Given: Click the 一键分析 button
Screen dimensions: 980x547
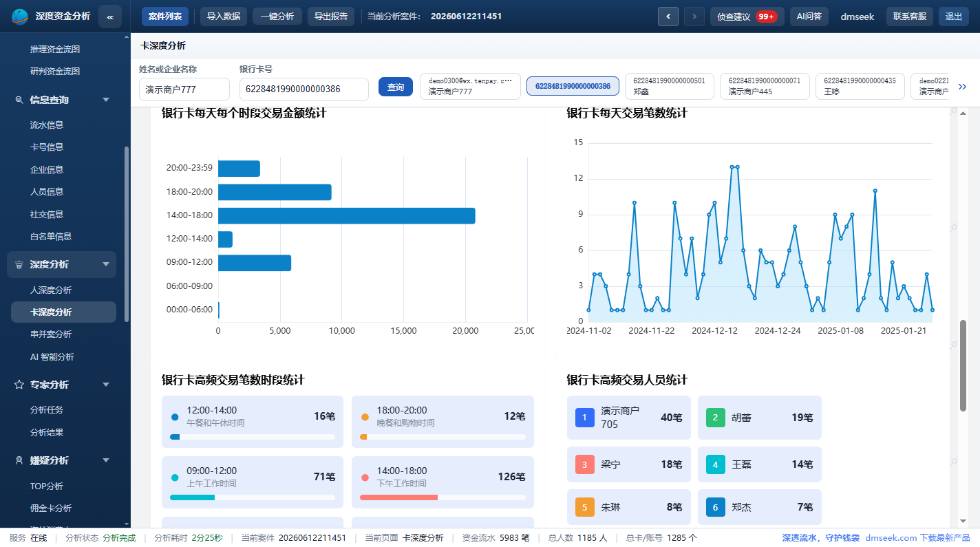Looking at the screenshot, I should click(x=277, y=17).
